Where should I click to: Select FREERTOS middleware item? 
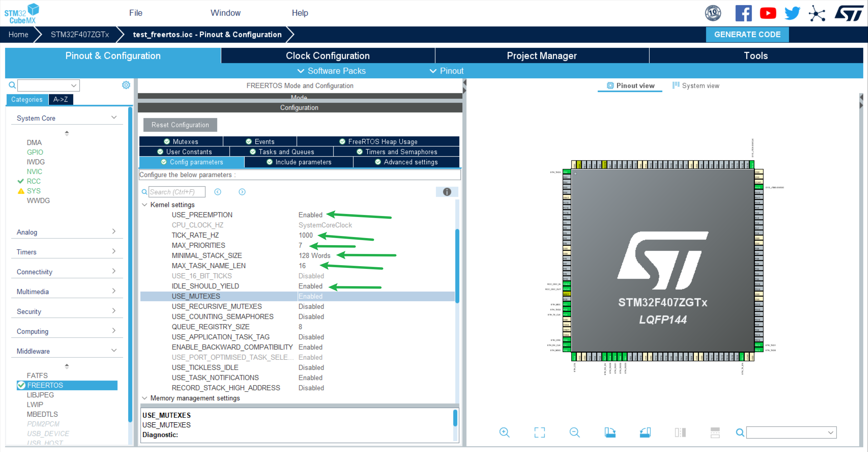(x=67, y=385)
